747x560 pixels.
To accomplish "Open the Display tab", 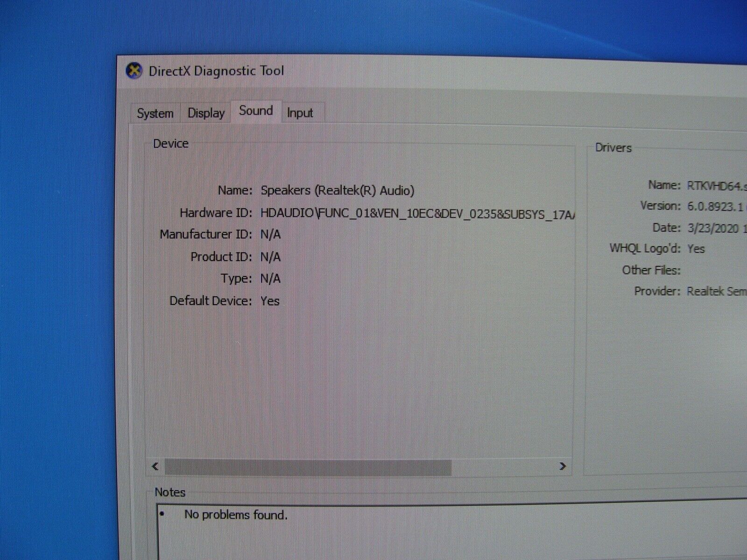I will 206,113.
